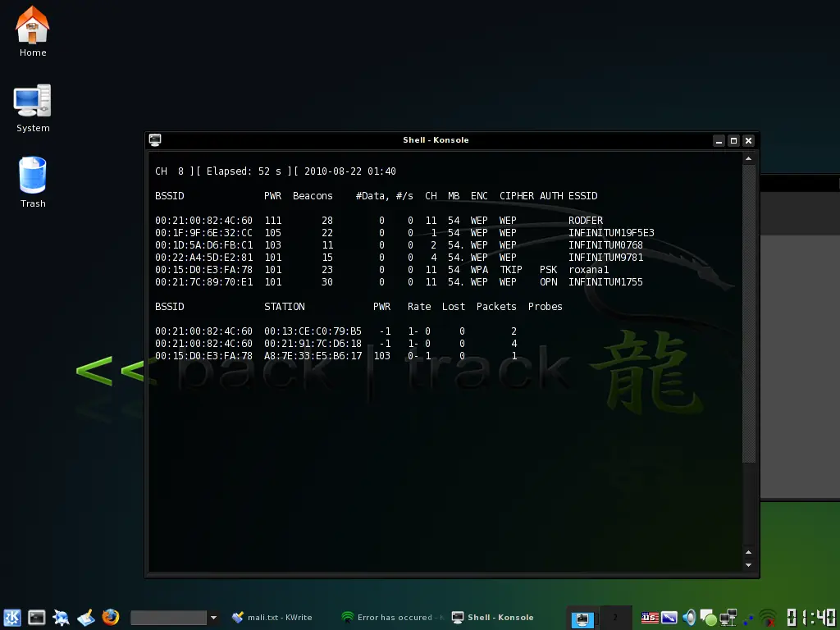
Task: Launch the KWrite editor from the panel launcher
Action: (x=85, y=617)
